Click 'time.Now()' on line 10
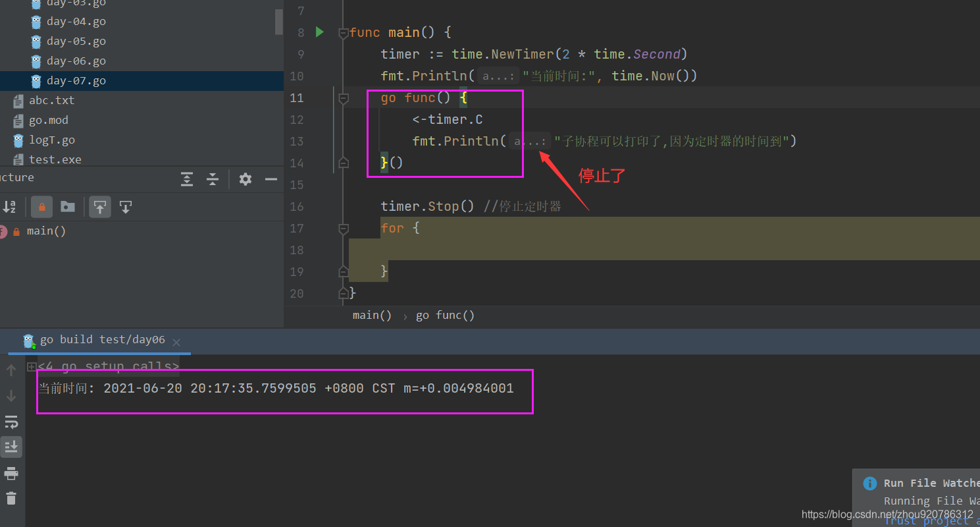The width and height of the screenshot is (980, 527). pyautogui.click(x=651, y=76)
